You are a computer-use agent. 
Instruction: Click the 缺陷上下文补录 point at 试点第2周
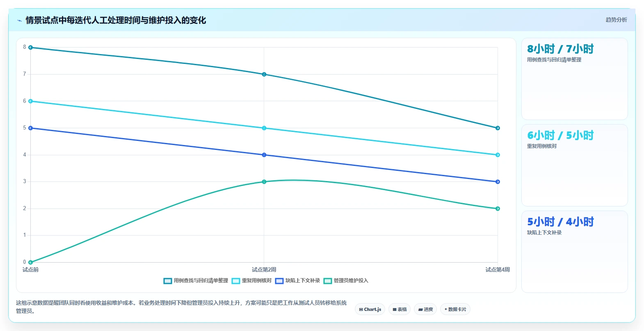click(x=264, y=155)
